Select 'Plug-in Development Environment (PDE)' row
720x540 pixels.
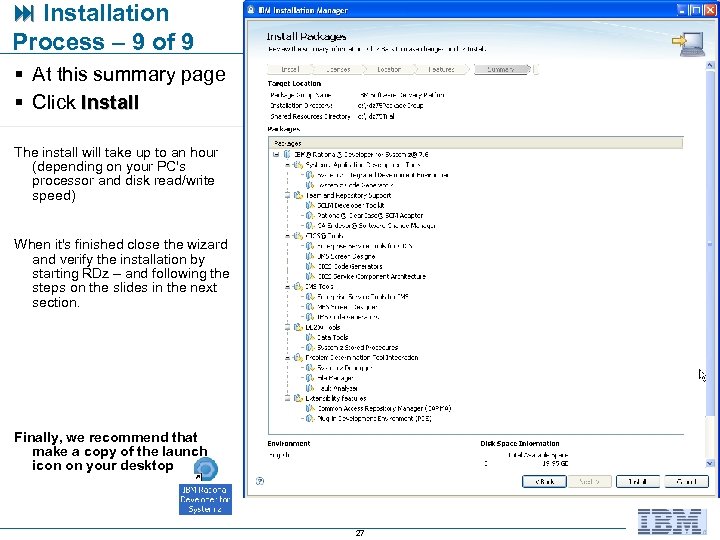(x=374, y=418)
